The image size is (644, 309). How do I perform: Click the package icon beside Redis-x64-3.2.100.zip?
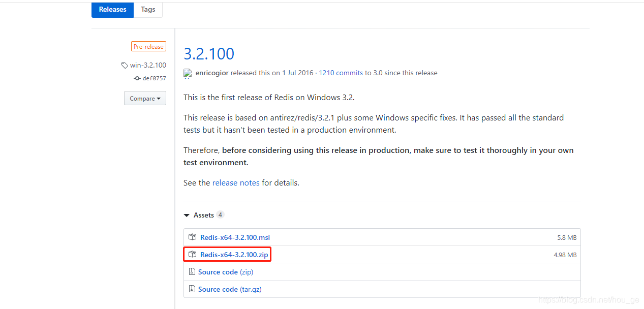pos(192,254)
